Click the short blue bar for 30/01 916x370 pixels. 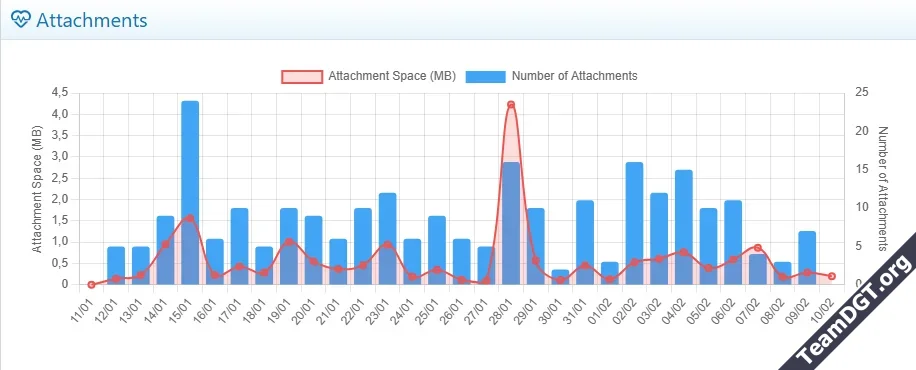[x=560, y=277]
